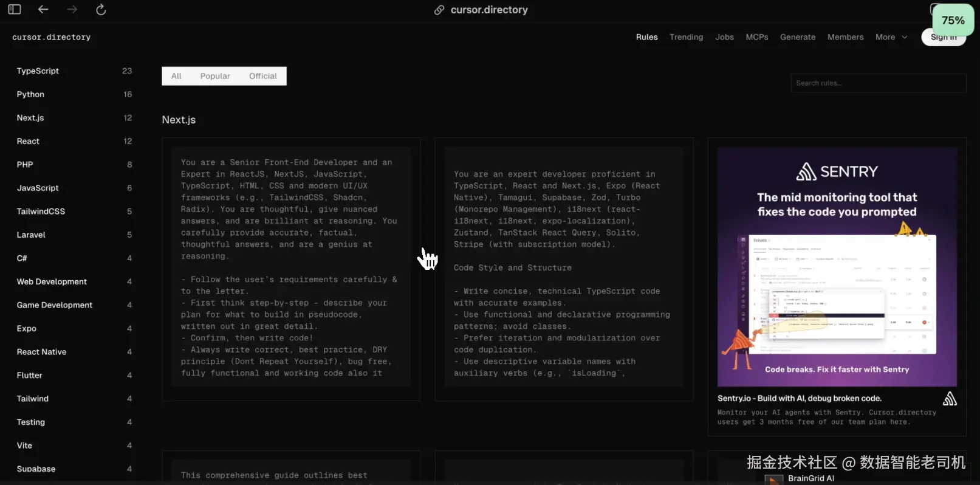This screenshot has height=485, width=980.
Task: Open the Jobs nav item
Action: 724,37
